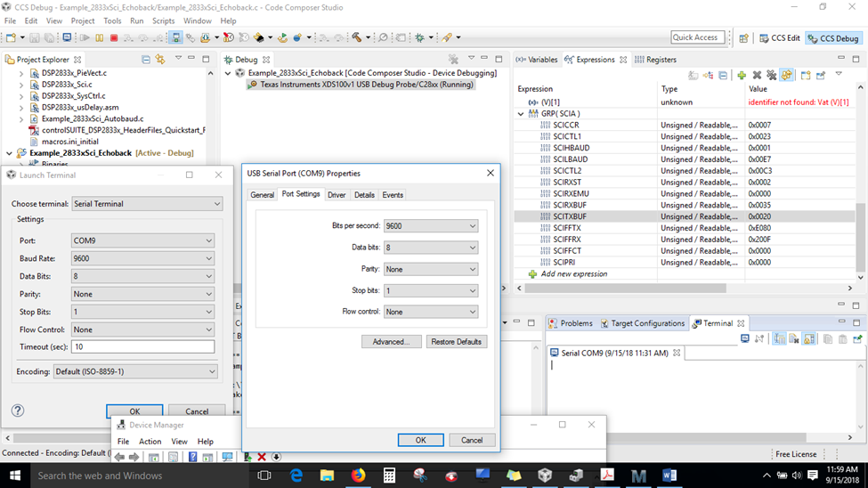Click the New wizard icon in the main toolbar
Viewport: 868px width, 488px height.
pyautogui.click(x=11, y=37)
